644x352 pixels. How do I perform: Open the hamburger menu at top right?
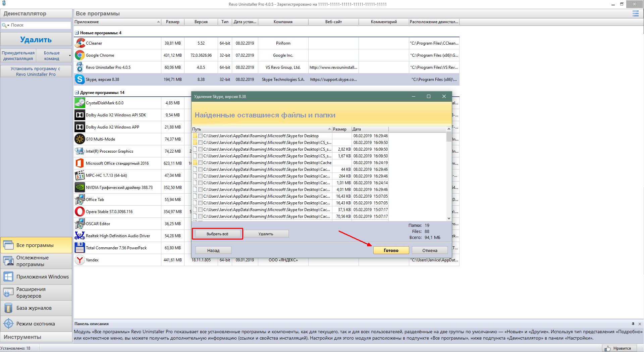635,13
